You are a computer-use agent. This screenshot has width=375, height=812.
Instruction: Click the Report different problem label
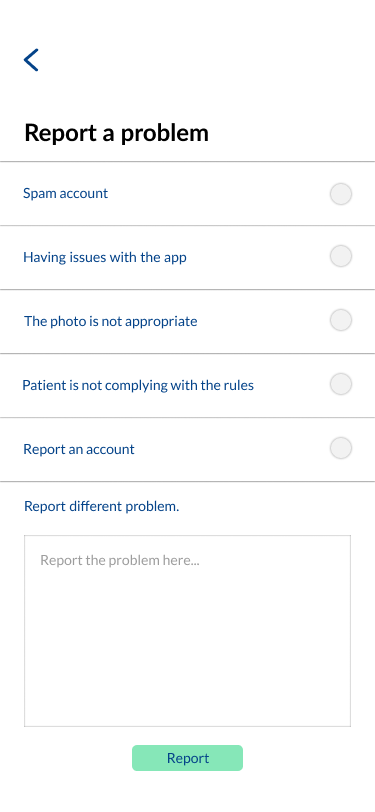[102, 506]
